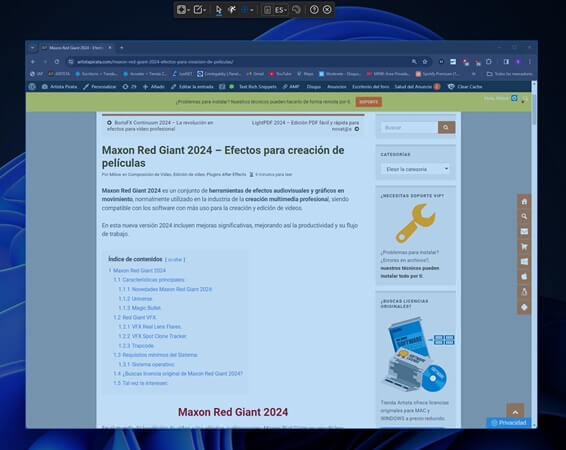Open the tab search chevron at the tab strip start
Image resolution: width=566 pixels, height=450 pixels.
click(32, 48)
